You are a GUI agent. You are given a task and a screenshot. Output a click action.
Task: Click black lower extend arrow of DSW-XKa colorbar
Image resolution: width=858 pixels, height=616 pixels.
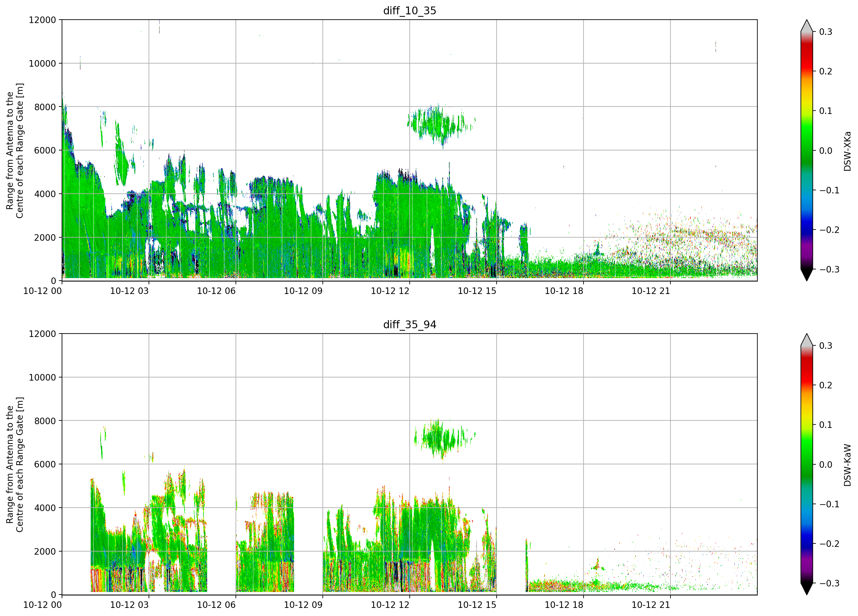pos(807,274)
